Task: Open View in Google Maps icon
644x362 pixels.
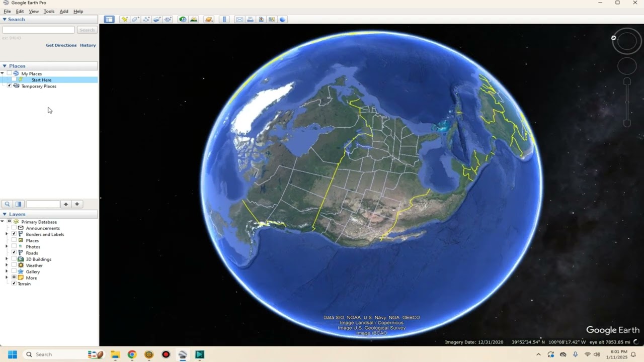Action: [x=272, y=19]
